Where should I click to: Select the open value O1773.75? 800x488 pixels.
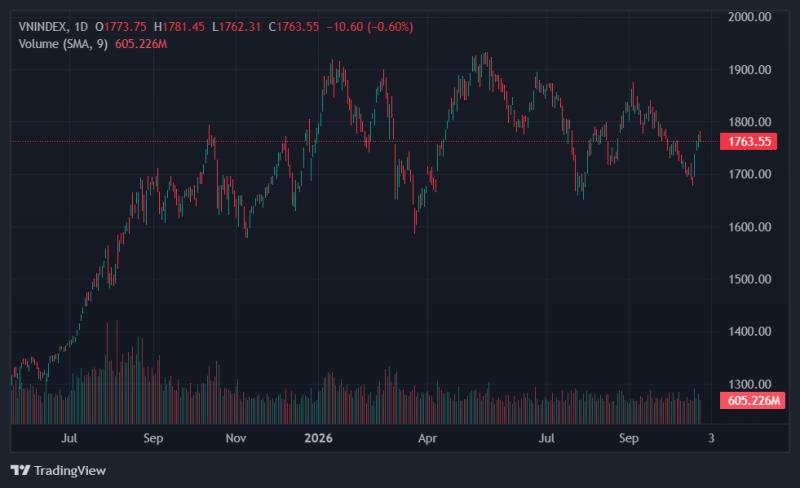click(x=121, y=27)
